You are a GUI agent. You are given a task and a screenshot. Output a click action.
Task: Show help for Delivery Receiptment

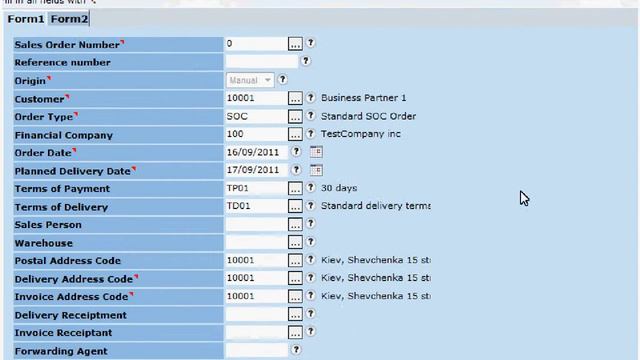coord(311,313)
